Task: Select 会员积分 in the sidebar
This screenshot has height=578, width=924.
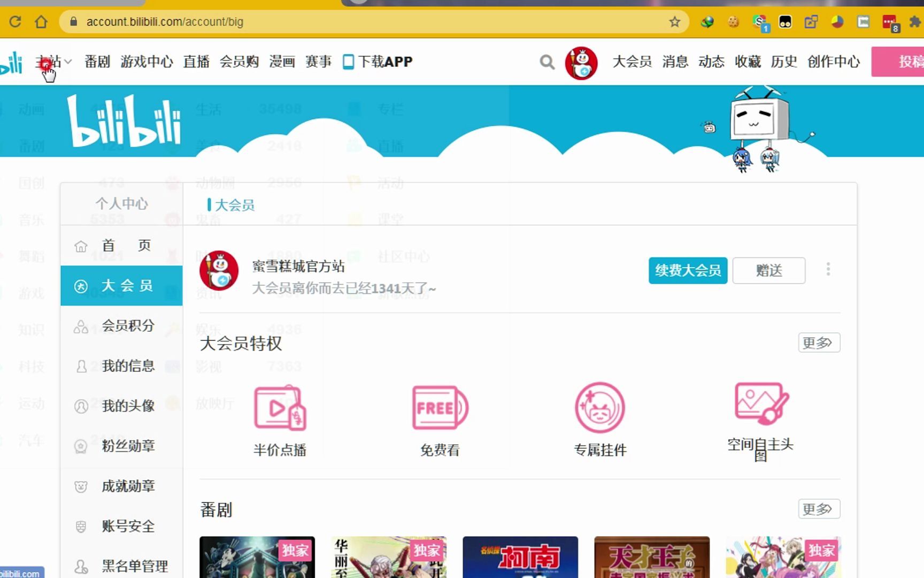Action: point(121,326)
